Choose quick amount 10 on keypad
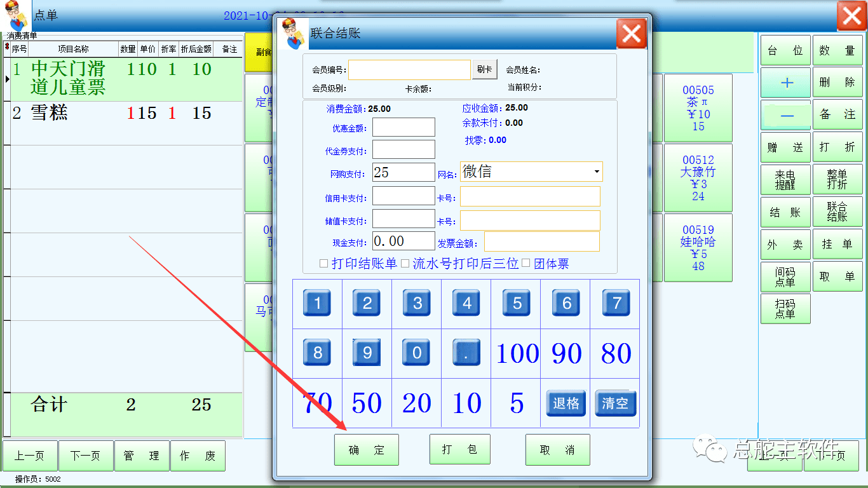The height and width of the screenshot is (488, 868). 466,403
